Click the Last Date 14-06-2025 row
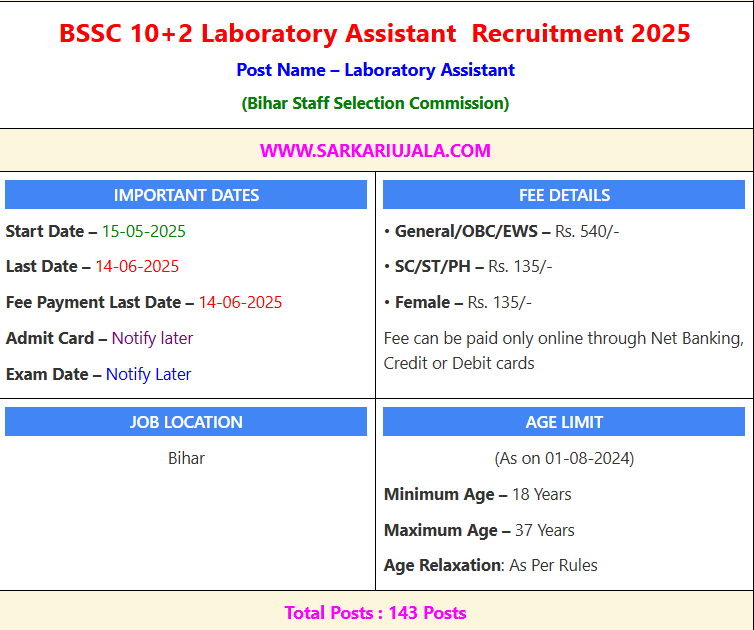Viewport: 754px width, 630px height. (92, 266)
